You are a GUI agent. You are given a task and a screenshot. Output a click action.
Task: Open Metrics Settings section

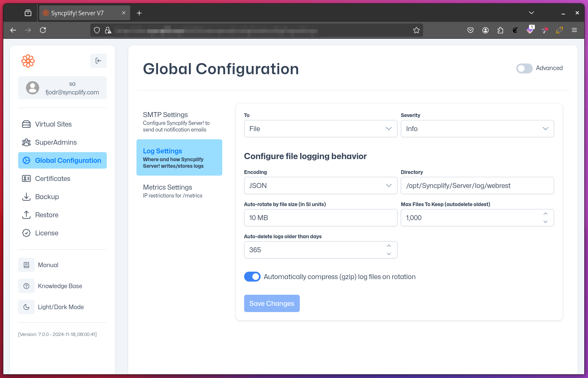[179, 190]
